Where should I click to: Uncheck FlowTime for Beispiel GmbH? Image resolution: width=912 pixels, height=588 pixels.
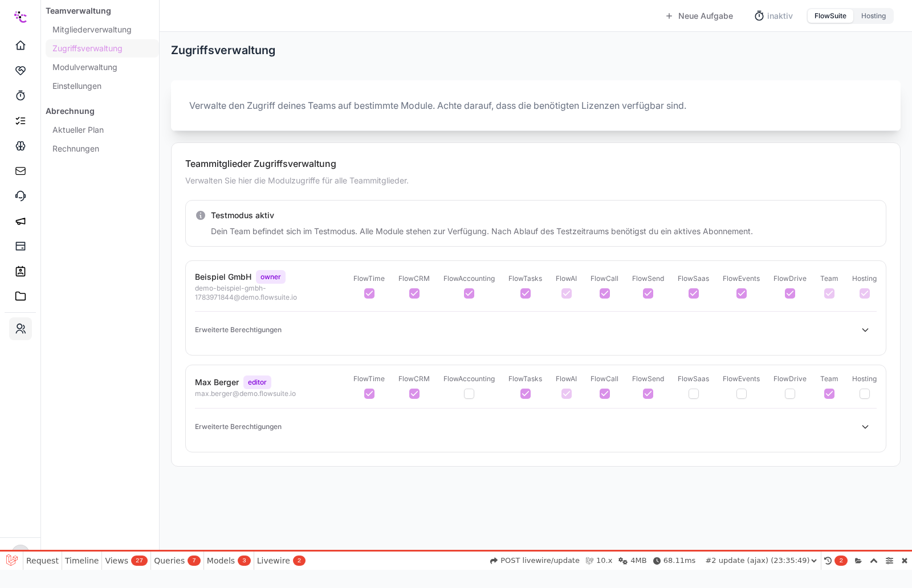coord(369,293)
